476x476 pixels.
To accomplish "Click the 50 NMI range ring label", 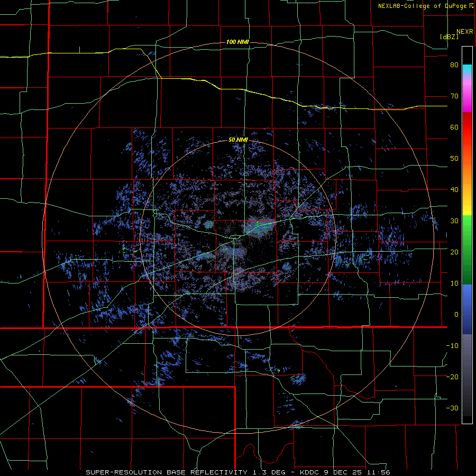I will point(239,140).
